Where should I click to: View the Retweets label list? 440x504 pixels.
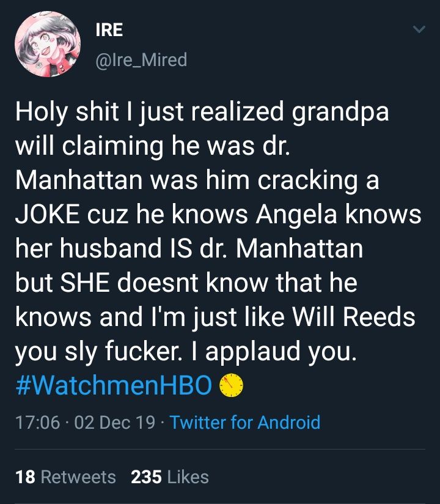click(78, 477)
